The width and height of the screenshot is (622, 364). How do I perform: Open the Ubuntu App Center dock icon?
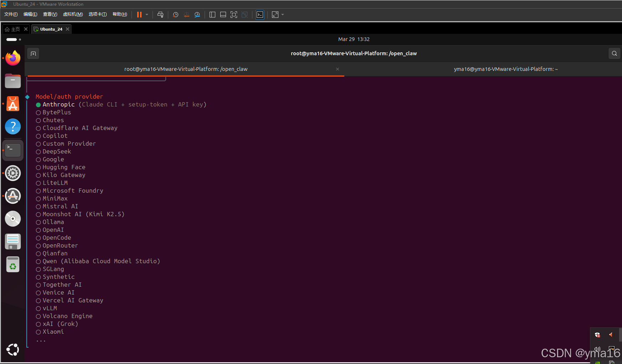13,104
